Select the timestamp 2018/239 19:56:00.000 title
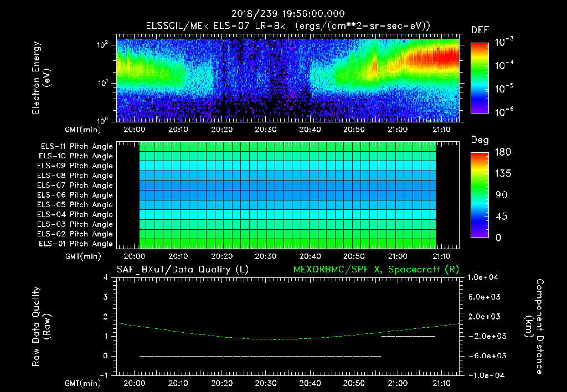This screenshot has height=392, width=567. click(x=288, y=14)
